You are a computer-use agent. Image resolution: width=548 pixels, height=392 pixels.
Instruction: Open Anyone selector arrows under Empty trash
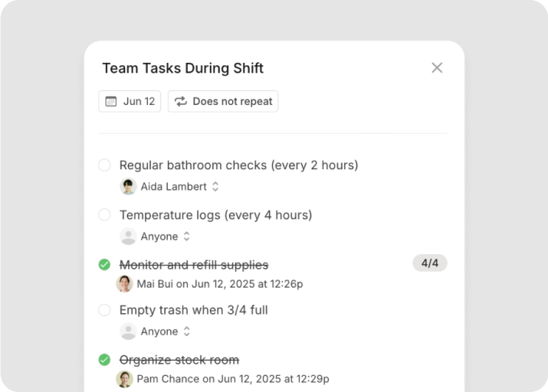(187, 332)
